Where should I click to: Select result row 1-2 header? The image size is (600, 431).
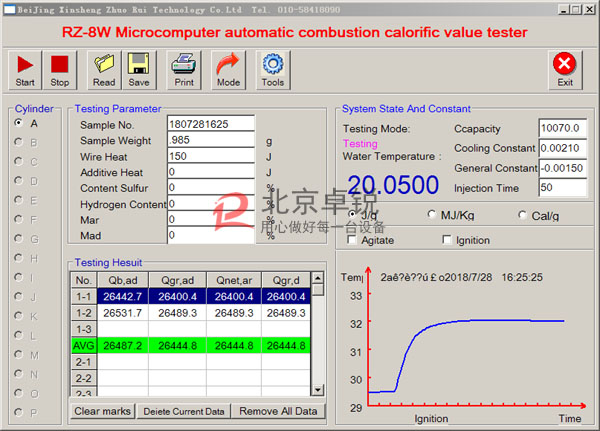tap(84, 313)
